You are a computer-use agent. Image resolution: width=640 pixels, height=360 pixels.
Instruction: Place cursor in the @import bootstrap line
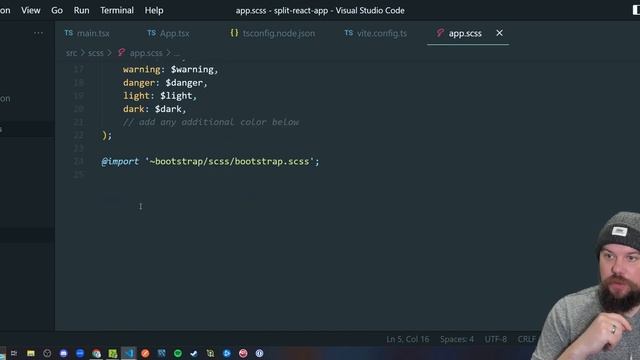click(x=210, y=162)
